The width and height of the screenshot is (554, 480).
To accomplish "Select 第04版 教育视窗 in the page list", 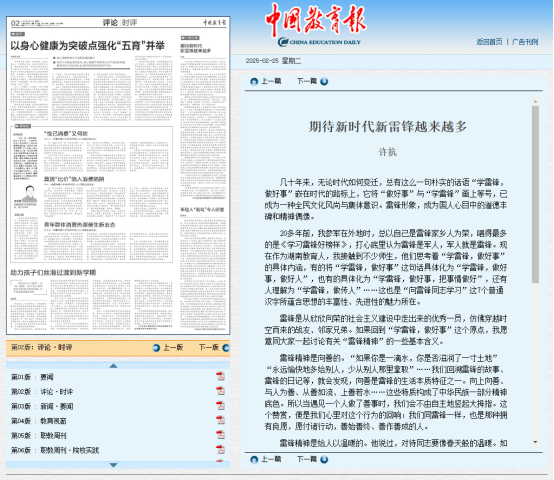I will tap(39, 421).
